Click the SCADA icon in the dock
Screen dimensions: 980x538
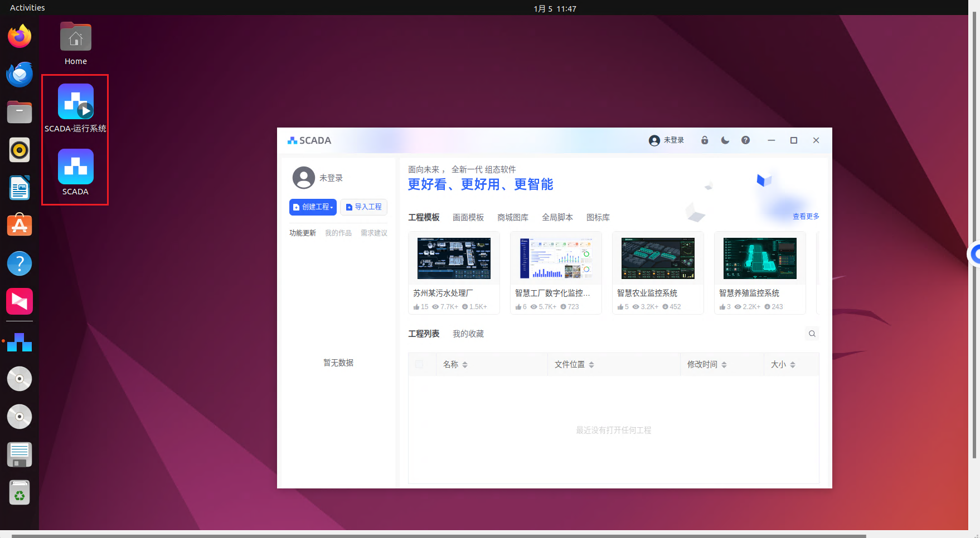[x=20, y=342]
